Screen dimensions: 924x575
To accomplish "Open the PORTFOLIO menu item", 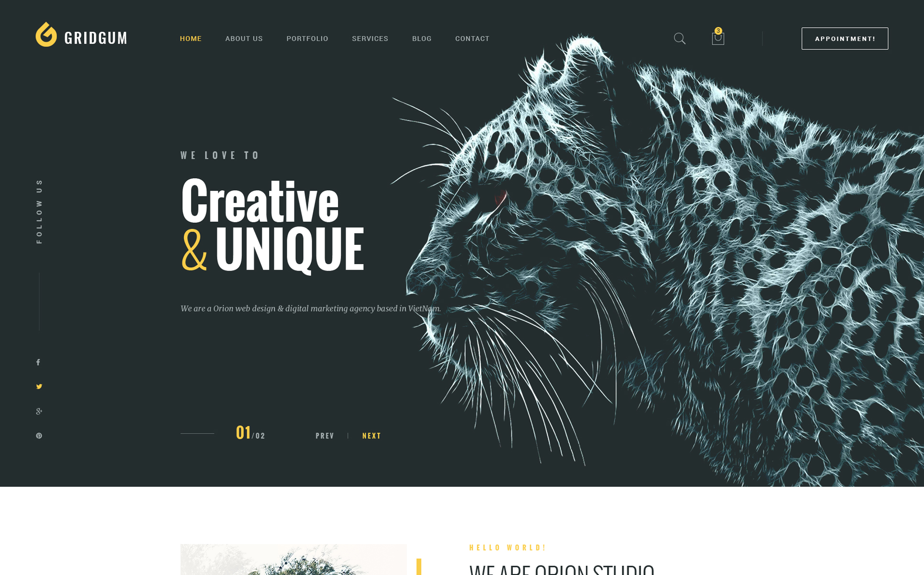I will [x=306, y=38].
